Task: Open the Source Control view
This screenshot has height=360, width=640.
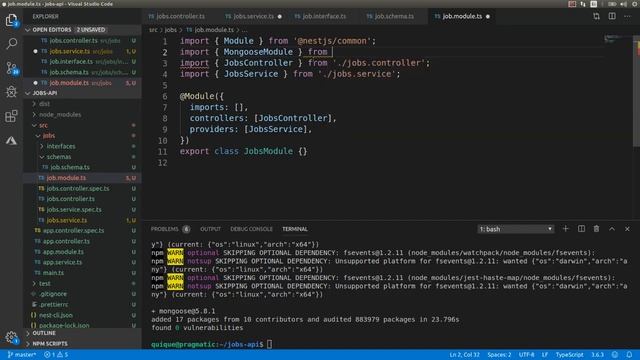Action: coord(11,68)
